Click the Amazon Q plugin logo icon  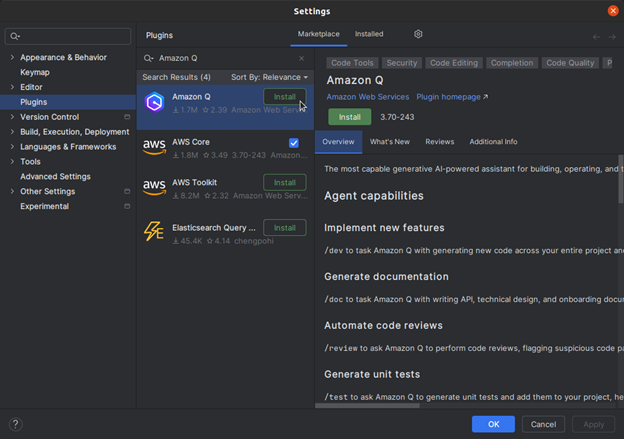tap(154, 103)
